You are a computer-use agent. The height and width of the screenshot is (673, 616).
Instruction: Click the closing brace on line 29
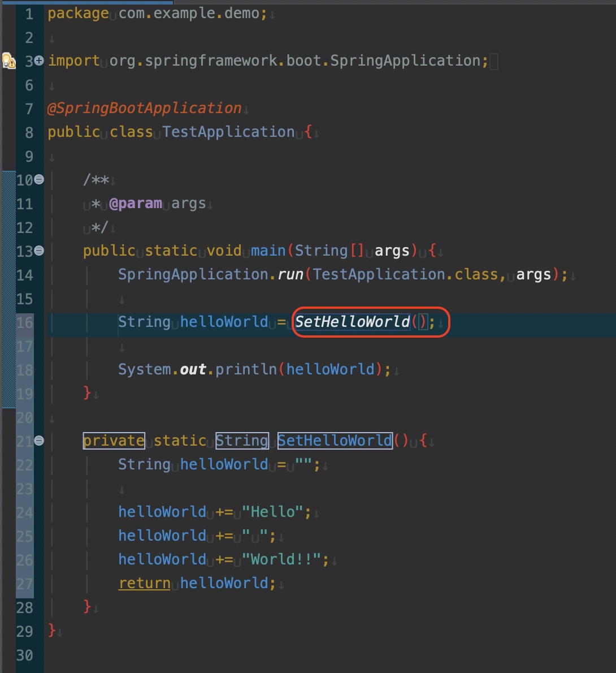click(x=51, y=631)
